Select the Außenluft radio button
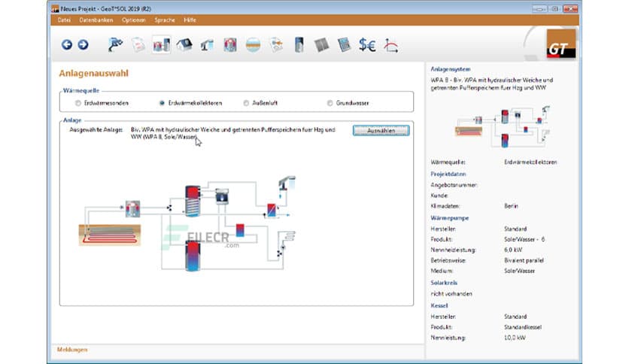This screenshot has height=364, width=629. coord(246,103)
